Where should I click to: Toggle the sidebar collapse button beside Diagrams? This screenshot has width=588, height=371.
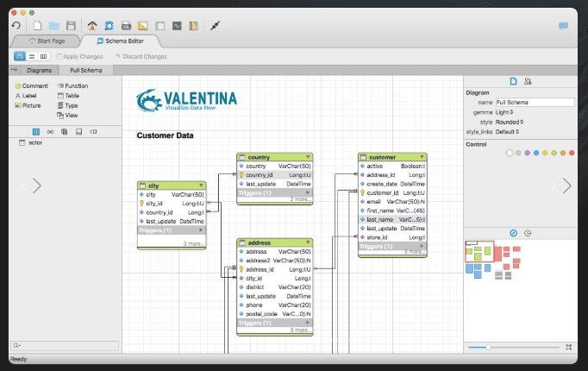[15, 70]
